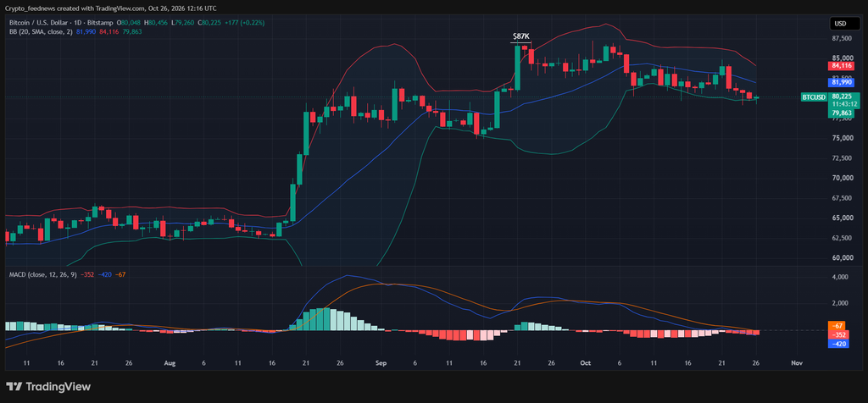Viewport: 868px width, 403px height.
Task: Click the red -352 MACD value tag on axis
Action: 838,335
